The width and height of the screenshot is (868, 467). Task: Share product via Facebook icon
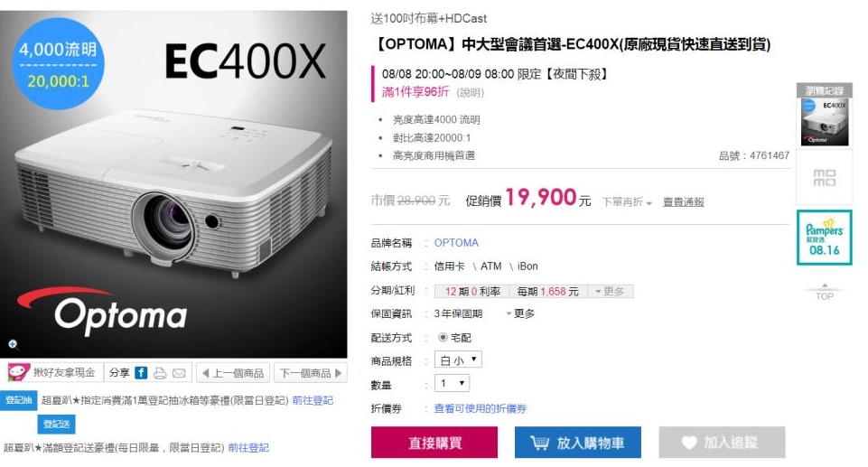(x=141, y=373)
